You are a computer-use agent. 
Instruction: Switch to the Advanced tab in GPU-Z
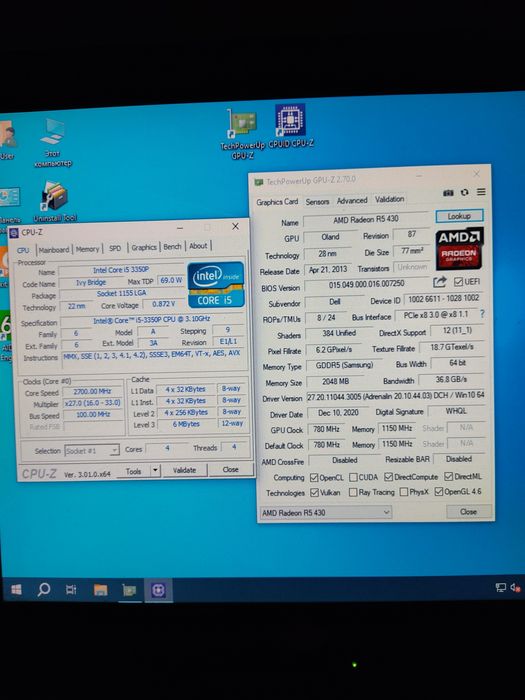[352, 200]
